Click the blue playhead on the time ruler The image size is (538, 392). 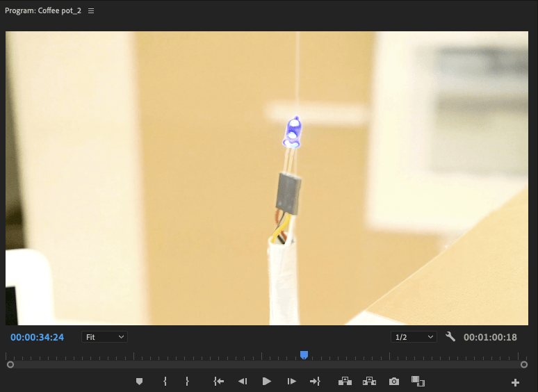pos(304,355)
